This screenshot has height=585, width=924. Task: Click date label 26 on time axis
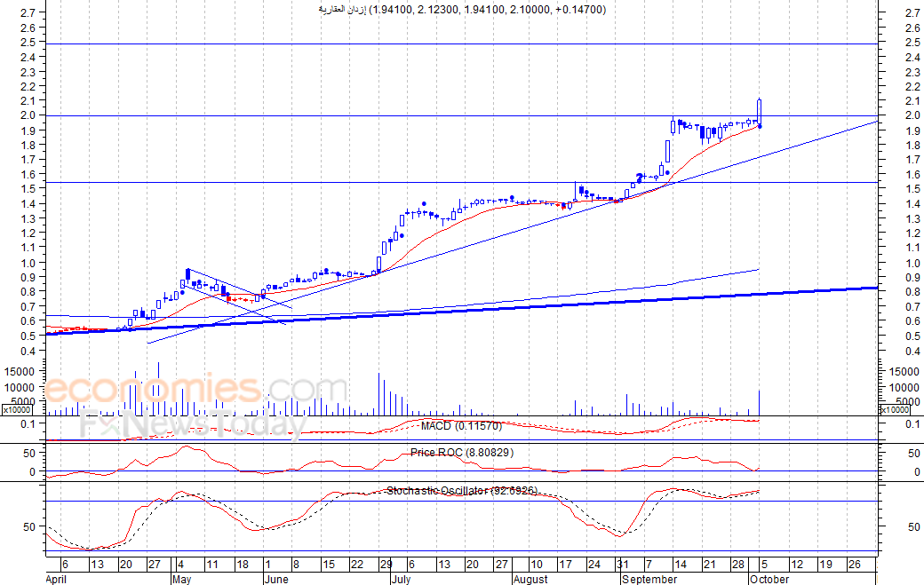855,565
